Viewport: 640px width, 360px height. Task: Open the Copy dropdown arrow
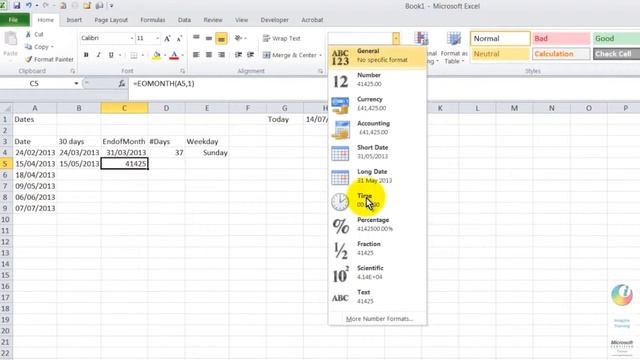[52, 47]
